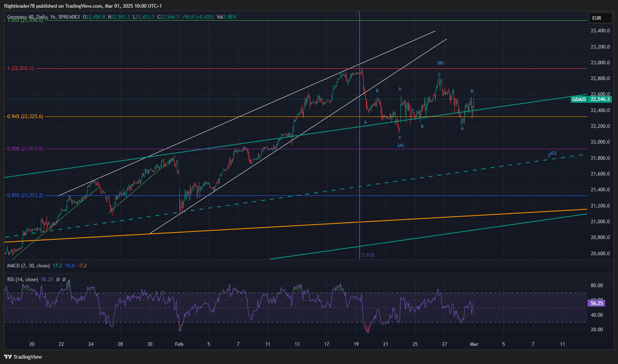Image resolution: width=618 pixels, height=364 pixels.
Task: Click the publisher line flightleader78 at top
Action: coord(83,6)
